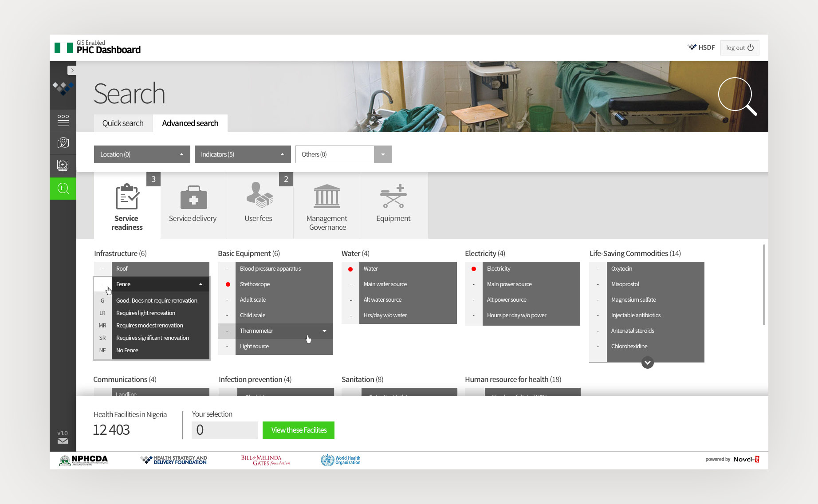Click the indicator list vertical scrollbar
The width and height of the screenshot is (818, 504).
pos(763,284)
